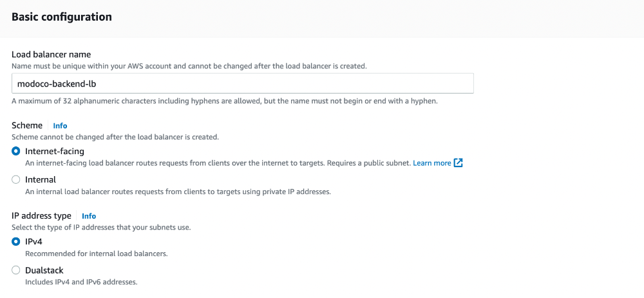The height and width of the screenshot is (298, 644).
Task: Click the Recommended for internal load balancers text
Action: (x=97, y=253)
